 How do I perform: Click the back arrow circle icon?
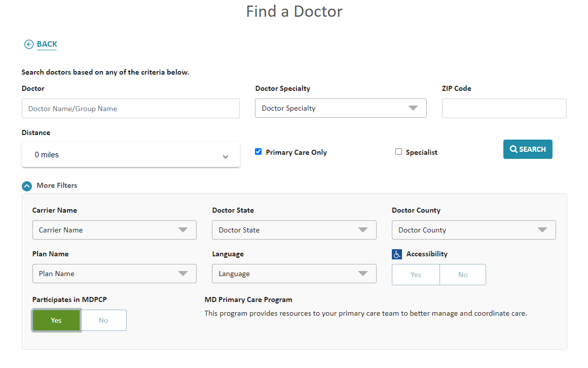tap(29, 44)
